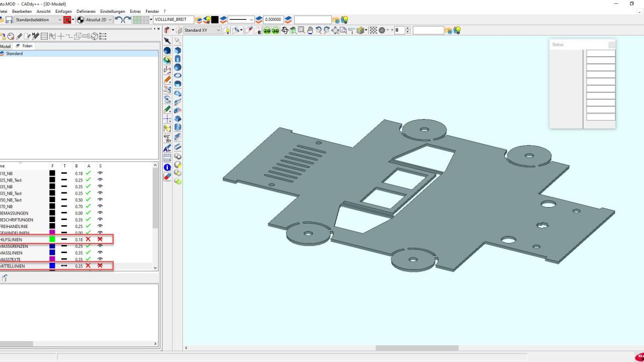
Task: Click the 0.500000 line width input field
Action: [x=273, y=20]
